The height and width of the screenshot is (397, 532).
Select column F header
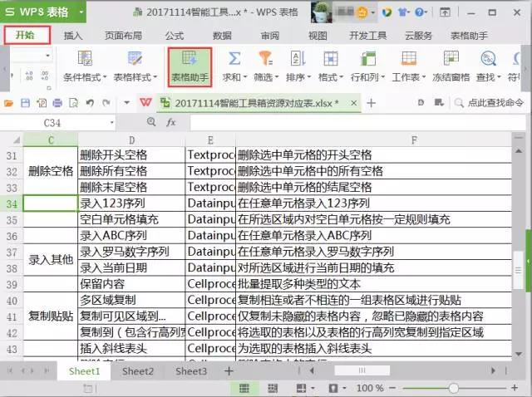coord(374,140)
